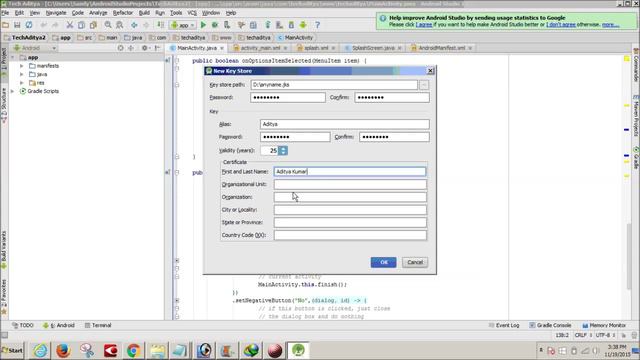The image size is (640, 360).
Task: Click the State or Province field
Action: (x=350, y=222)
